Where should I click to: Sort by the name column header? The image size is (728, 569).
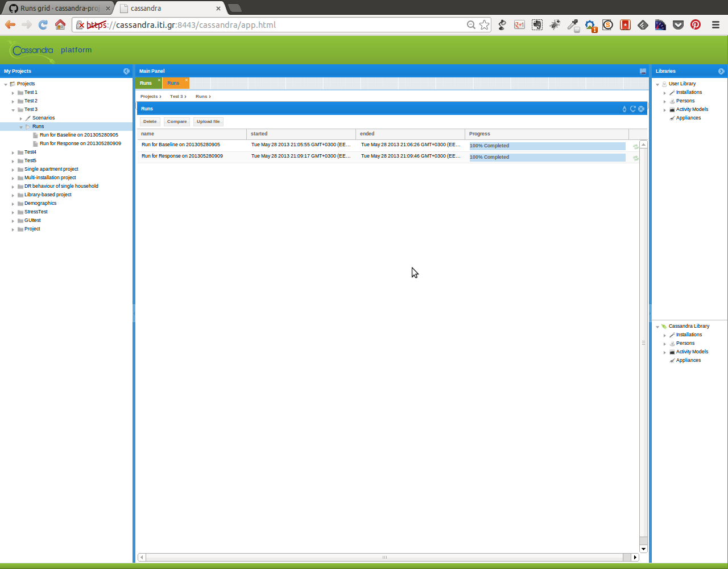coord(192,134)
